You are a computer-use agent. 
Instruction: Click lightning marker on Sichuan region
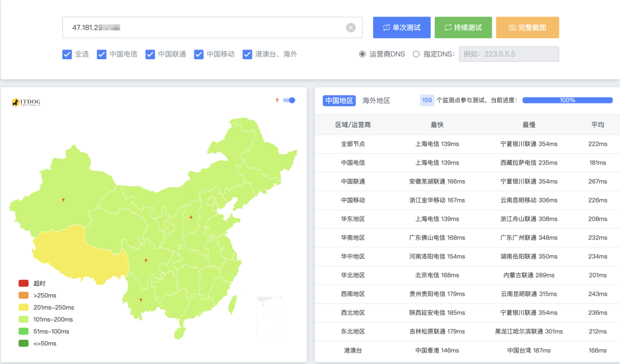pos(146,260)
